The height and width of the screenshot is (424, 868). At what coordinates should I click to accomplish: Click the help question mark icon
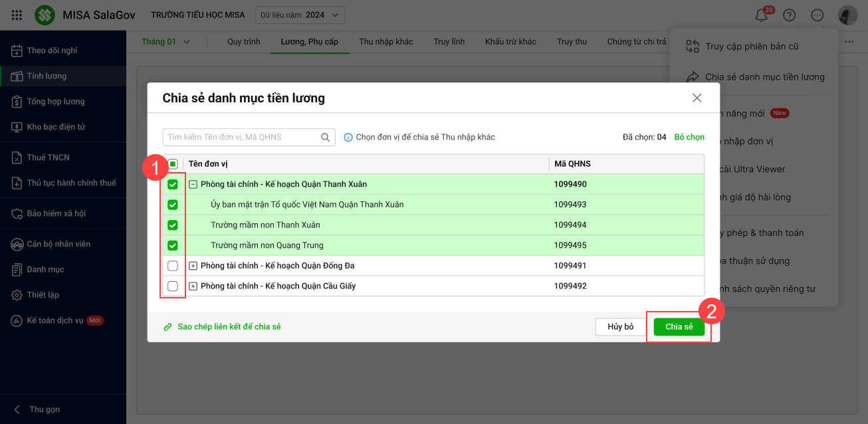[x=789, y=15]
